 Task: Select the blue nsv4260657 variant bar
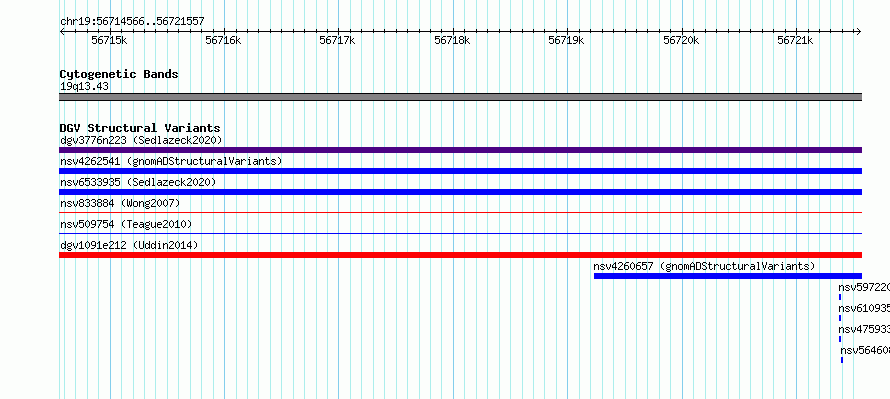tap(728, 276)
